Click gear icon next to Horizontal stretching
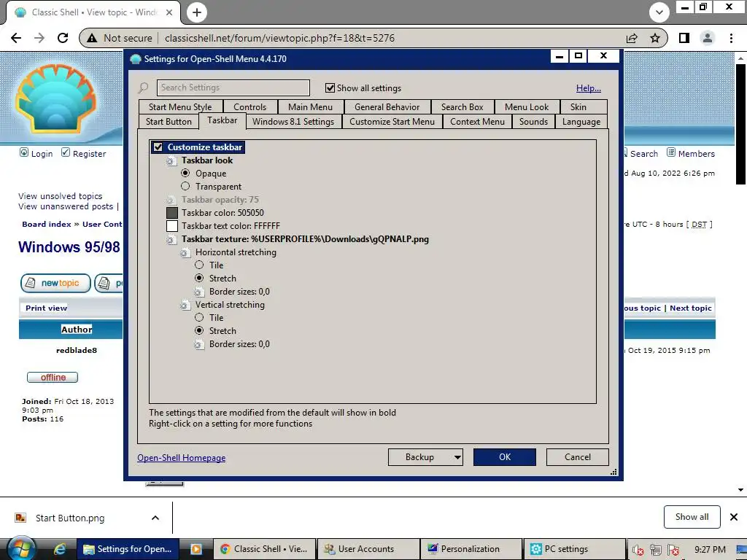Image resolution: width=747 pixels, height=560 pixels. click(x=185, y=253)
